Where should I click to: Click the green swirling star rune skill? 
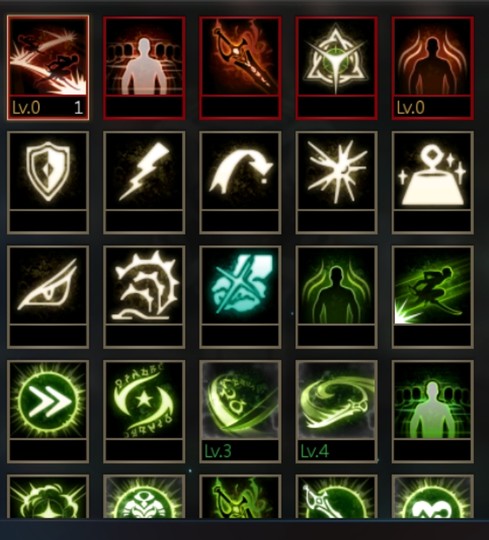click(x=144, y=412)
